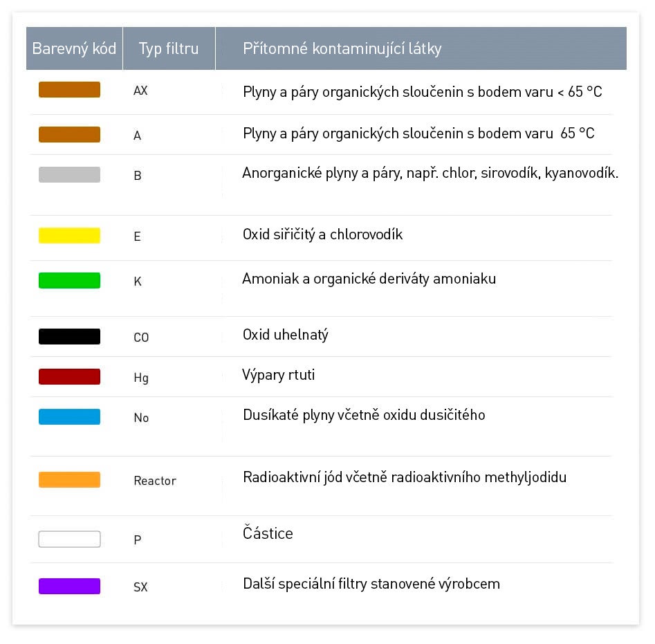Click the dark red Hg color swatch

click(69, 377)
